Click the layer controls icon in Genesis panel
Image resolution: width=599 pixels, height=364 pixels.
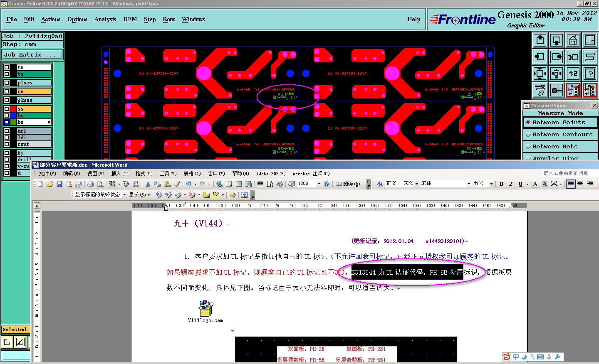(x=540, y=90)
